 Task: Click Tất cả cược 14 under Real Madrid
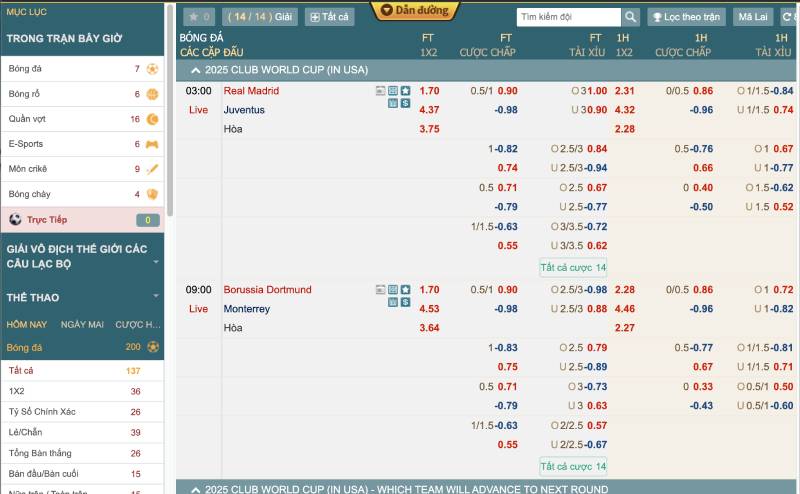573,267
